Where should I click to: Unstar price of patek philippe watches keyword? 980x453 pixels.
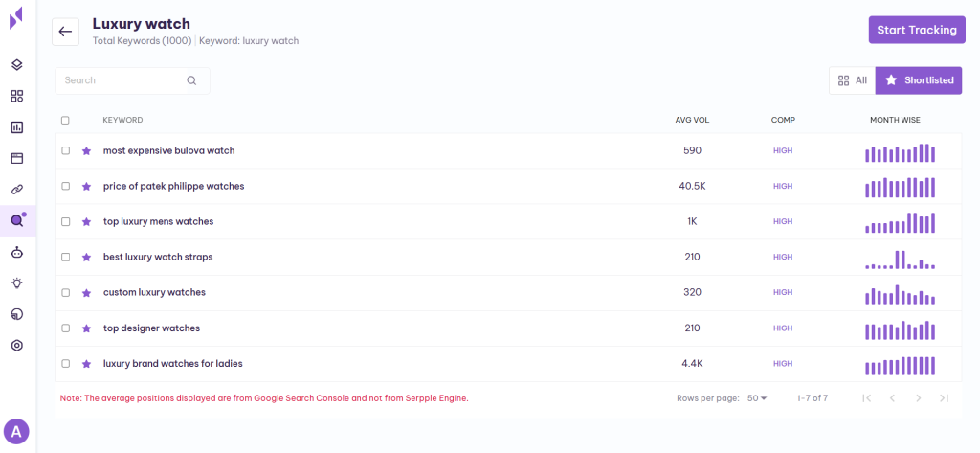87,187
